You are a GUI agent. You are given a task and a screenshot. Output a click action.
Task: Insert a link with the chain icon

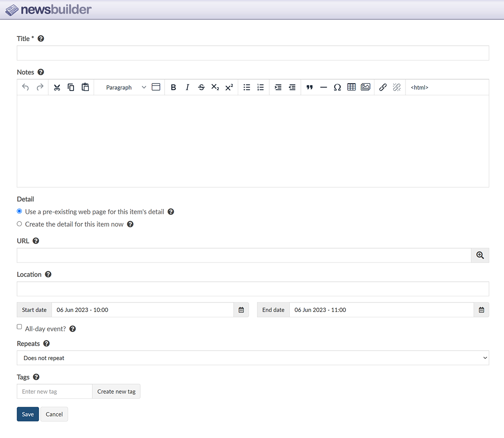(383, 88)
